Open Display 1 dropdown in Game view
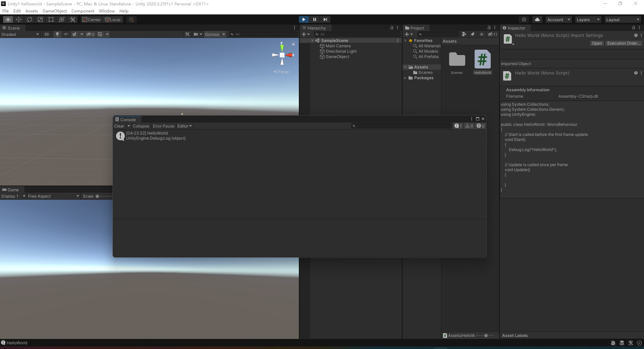 click(13, 196)
